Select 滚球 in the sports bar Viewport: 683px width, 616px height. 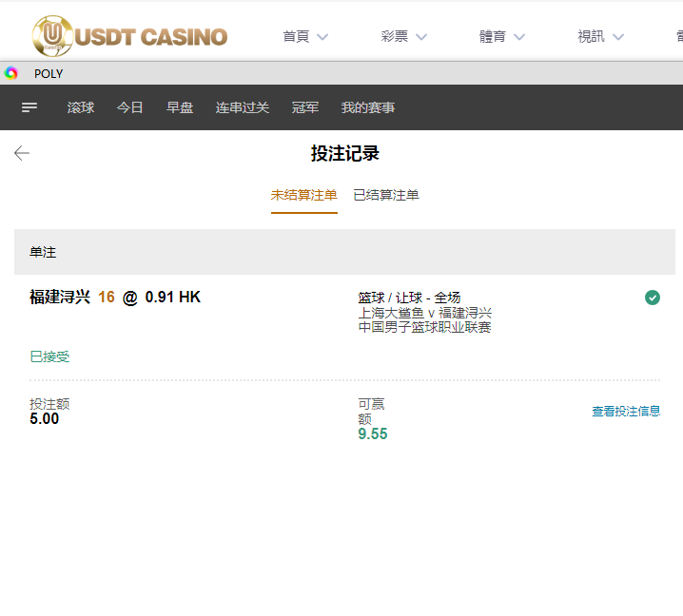point(81,107)
